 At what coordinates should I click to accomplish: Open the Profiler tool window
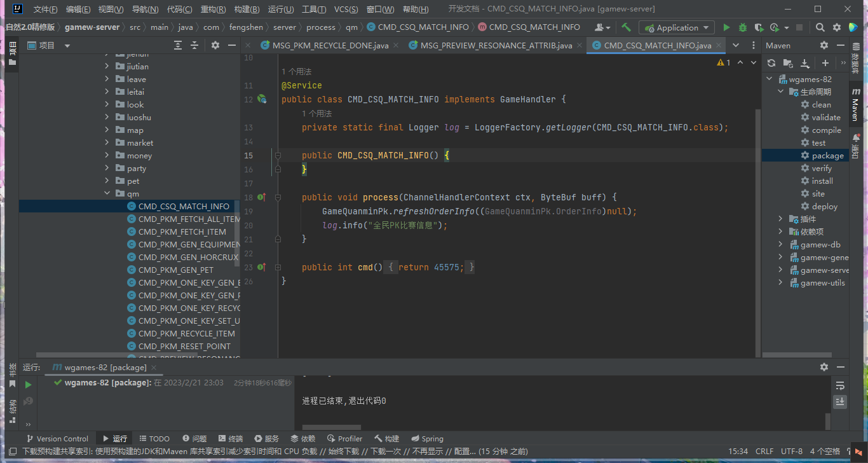pyautogui.click(x=345, y=438)
